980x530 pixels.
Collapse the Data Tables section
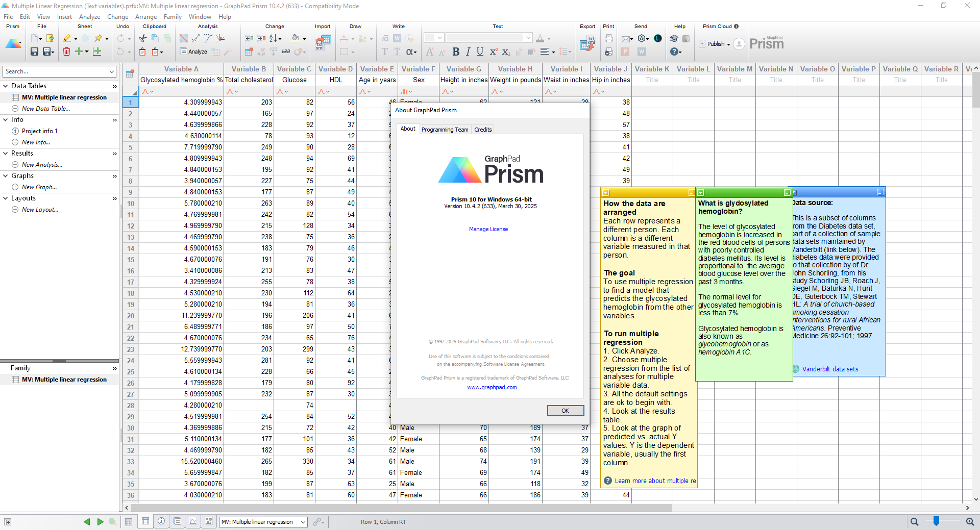6,86
